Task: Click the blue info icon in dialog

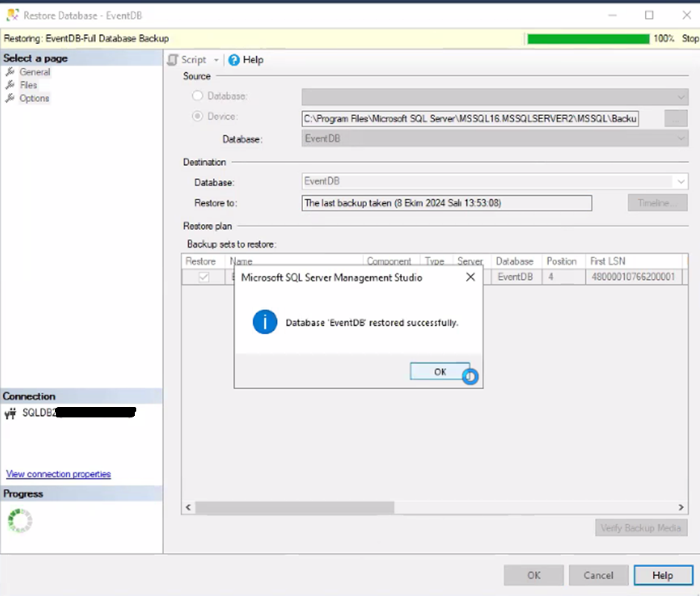Action: click(x=264, y=322)
